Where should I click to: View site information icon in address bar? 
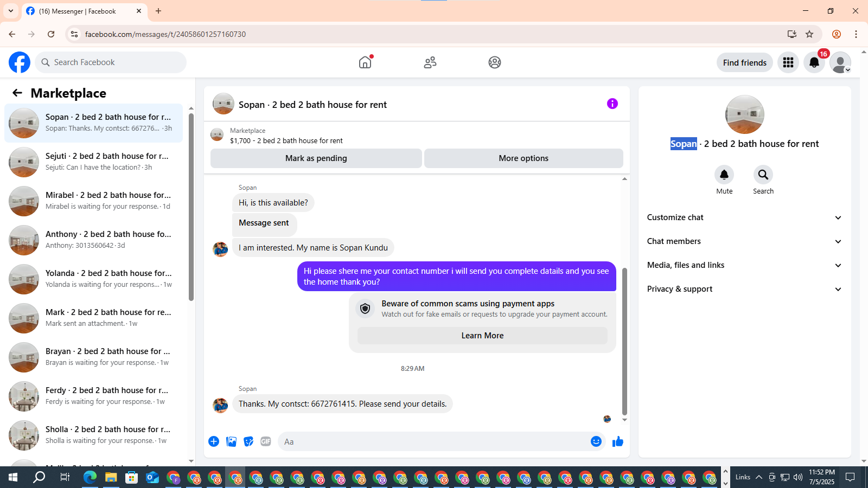coord(74,34)
